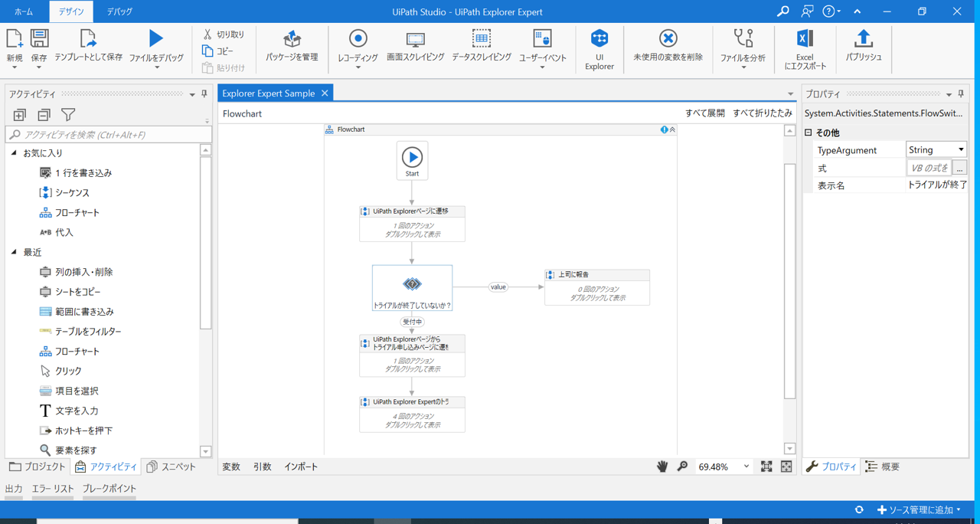The image size is (980, 524).
Task: Click the 新規 (New) file icon
Action: [x=15, y=38]
